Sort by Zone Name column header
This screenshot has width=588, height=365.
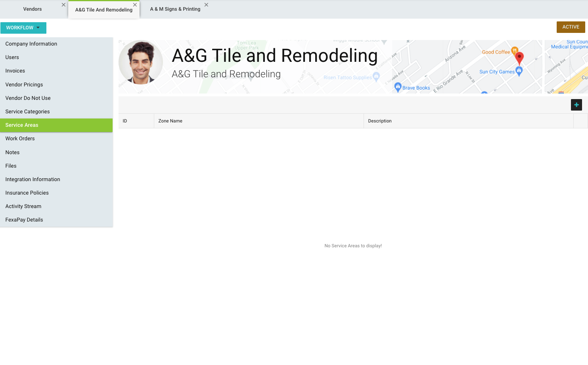click(170, 121)
